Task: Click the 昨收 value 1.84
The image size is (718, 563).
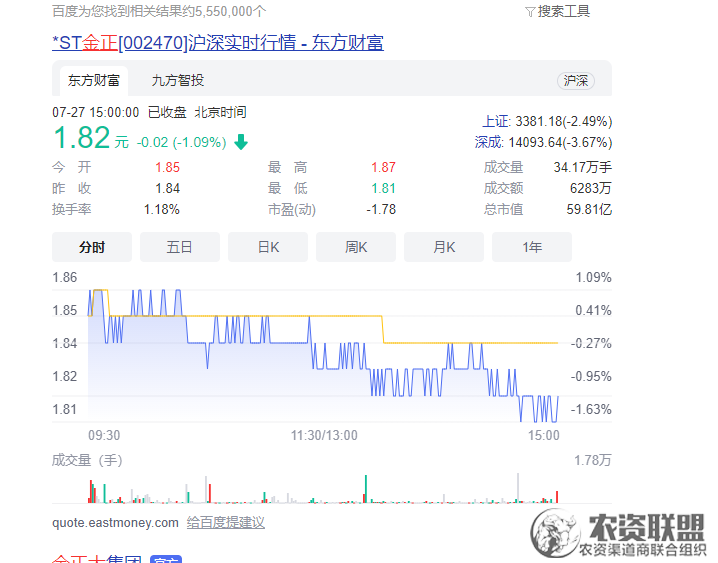Action: (167, 189)
